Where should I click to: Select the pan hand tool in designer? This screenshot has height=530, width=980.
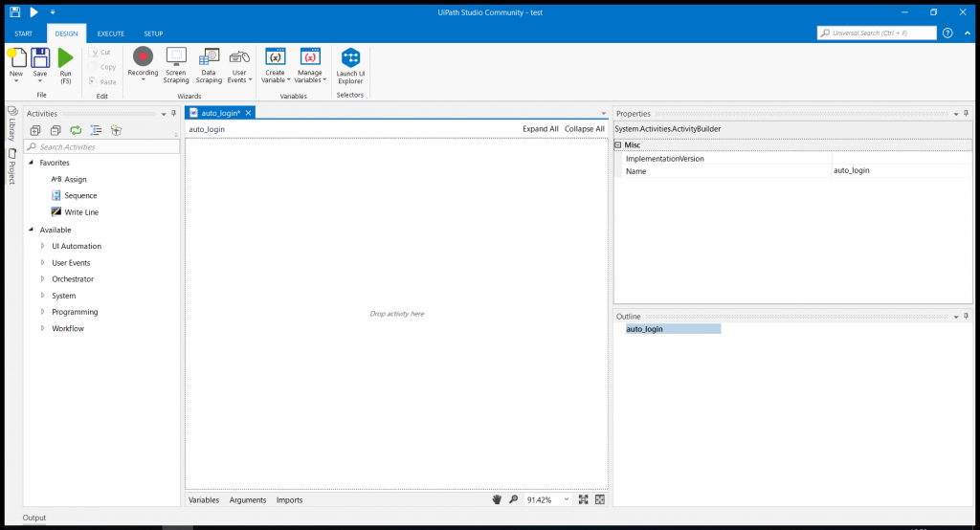[x=497, y=499]
